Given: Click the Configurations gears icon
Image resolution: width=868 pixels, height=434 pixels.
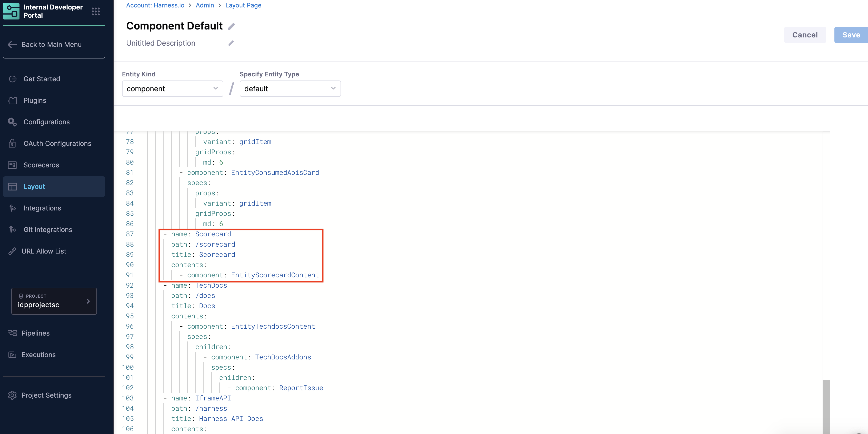Looking at the screenshot, I should 13,122.
